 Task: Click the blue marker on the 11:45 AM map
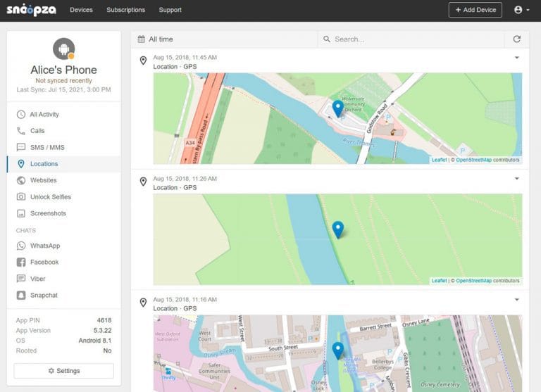click(338, 108)
